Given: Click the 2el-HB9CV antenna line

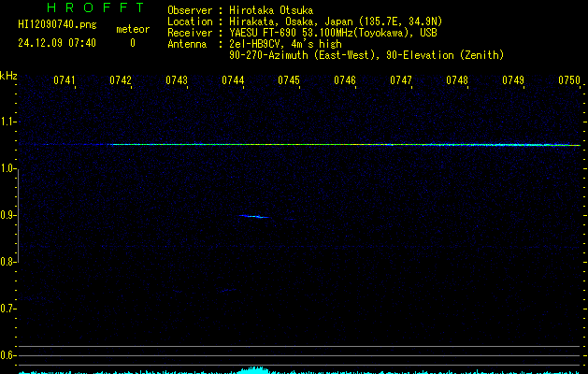Looking at the screenshot, I should 285,44.
